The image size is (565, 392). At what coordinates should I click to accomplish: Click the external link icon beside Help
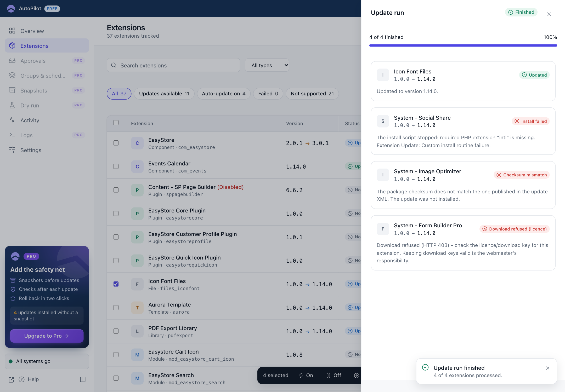pos(11,379)
